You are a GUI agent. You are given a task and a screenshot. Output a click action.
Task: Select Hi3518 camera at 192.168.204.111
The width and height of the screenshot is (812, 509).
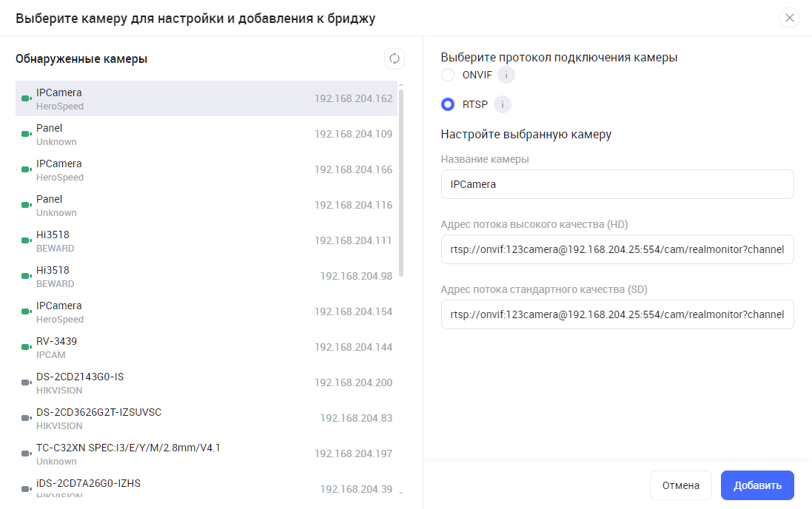(207, 240)
